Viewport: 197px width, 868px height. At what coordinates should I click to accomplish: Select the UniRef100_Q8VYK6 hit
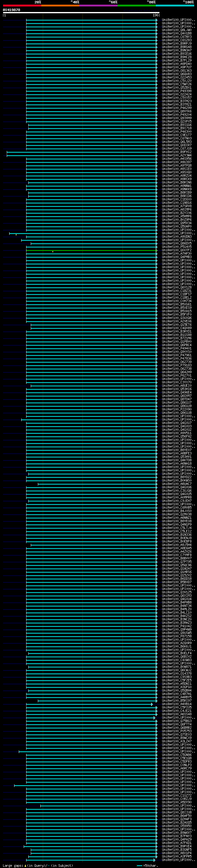pos(176,111)
